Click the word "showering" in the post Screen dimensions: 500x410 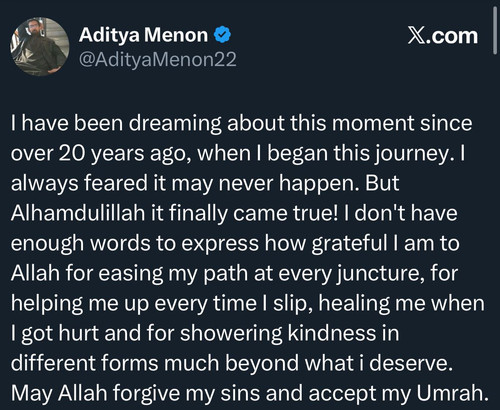pos(231,333)
